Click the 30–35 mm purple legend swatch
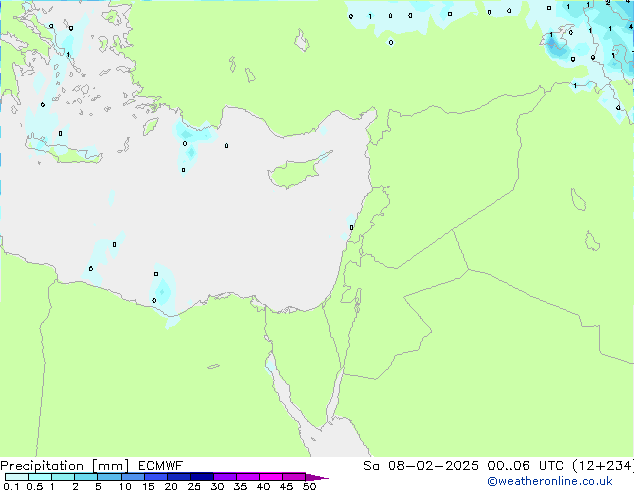Screen dimensions: 634x490 point(225,477)
